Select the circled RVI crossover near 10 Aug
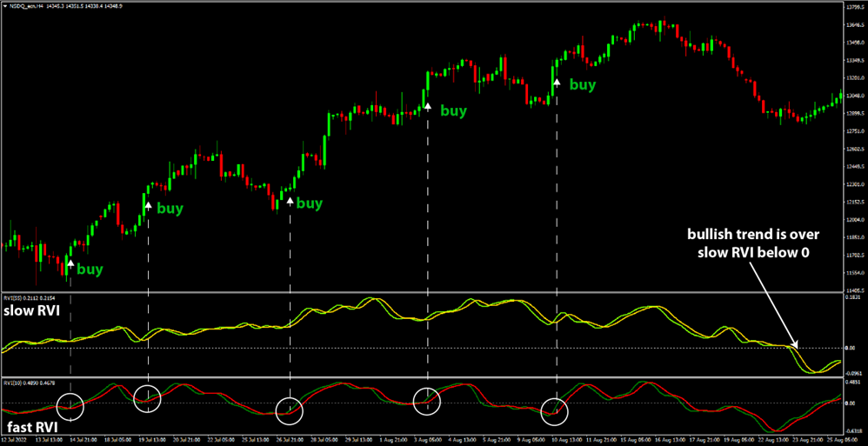 point(555,410)
